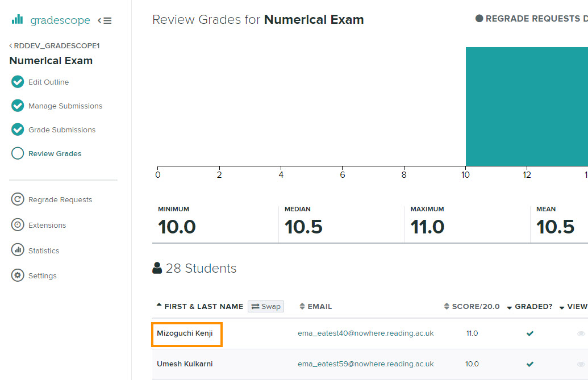588x380 pixels.
Task: Sort students by Email column
Action: [x=319, y=306]
